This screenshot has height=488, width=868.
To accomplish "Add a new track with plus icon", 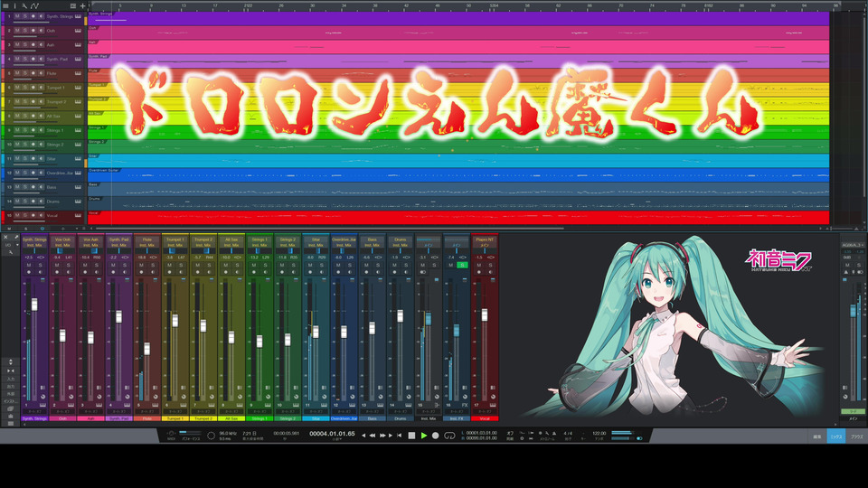I will [x=82, y=6].
